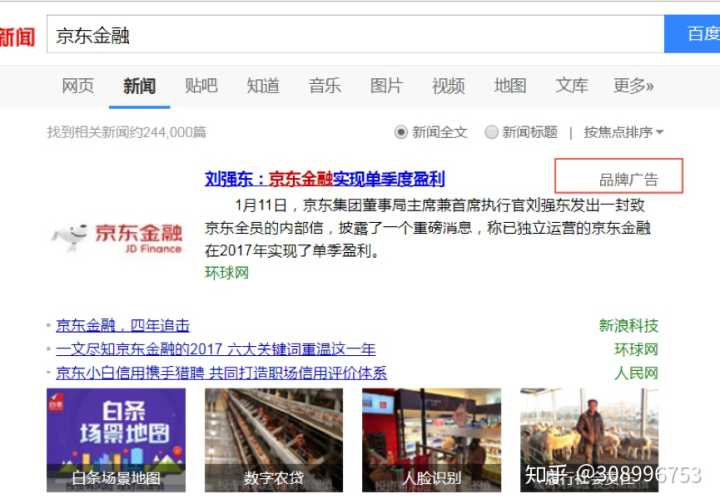720x504 pixels.
Task: Open headline 刘强东：京东金融实现单季度盈利
Action: (325, 179)
